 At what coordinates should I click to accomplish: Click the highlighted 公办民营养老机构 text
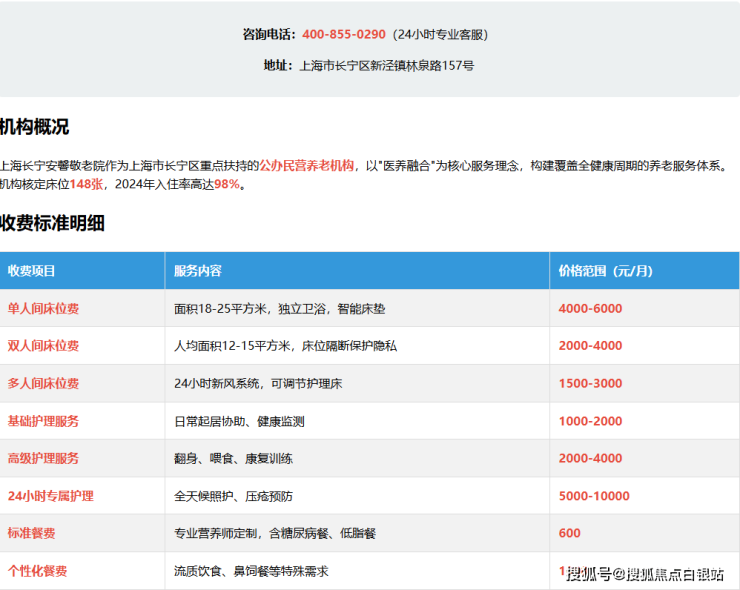coord(307,166)
